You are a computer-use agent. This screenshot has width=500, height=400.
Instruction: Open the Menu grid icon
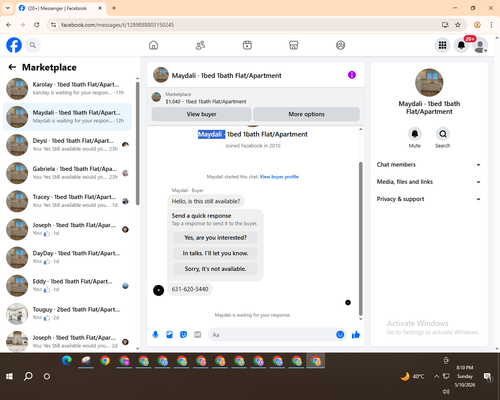click(x=442, y=45)
